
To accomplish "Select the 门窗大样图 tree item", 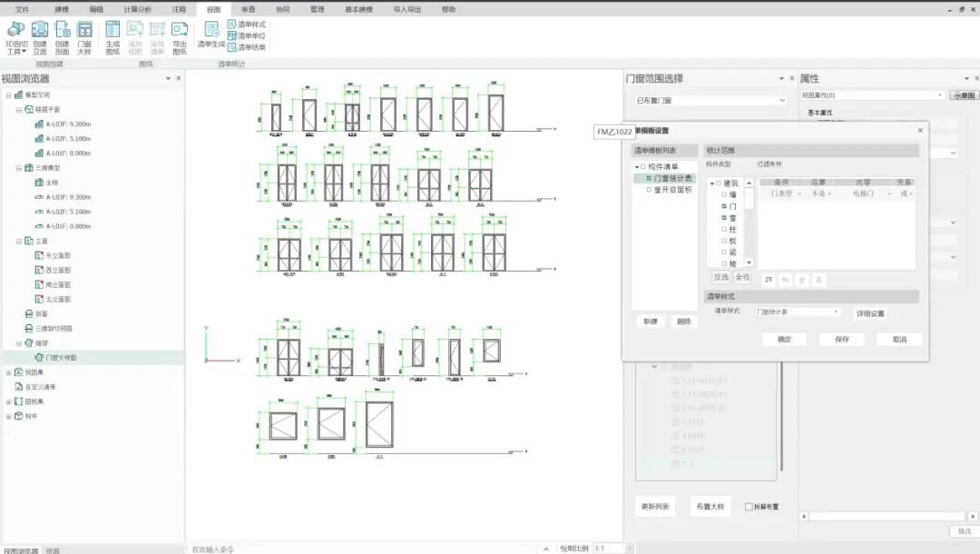I will point(56,358).
